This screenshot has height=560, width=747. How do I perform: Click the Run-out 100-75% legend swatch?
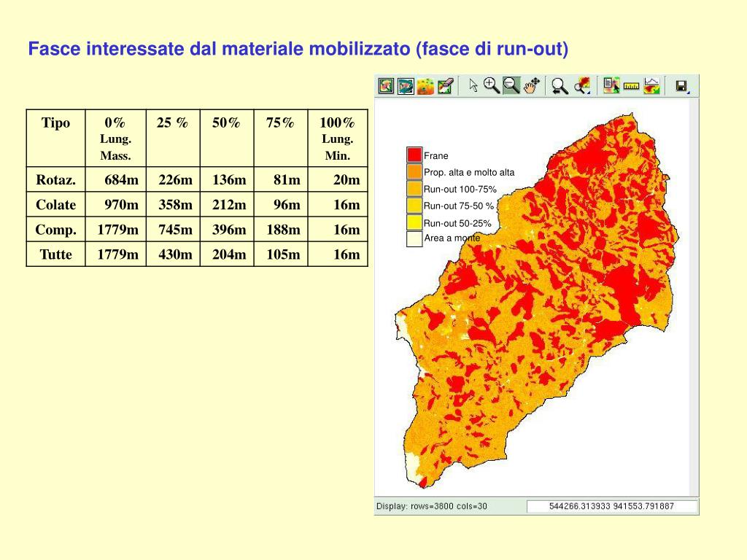[414, 188]
